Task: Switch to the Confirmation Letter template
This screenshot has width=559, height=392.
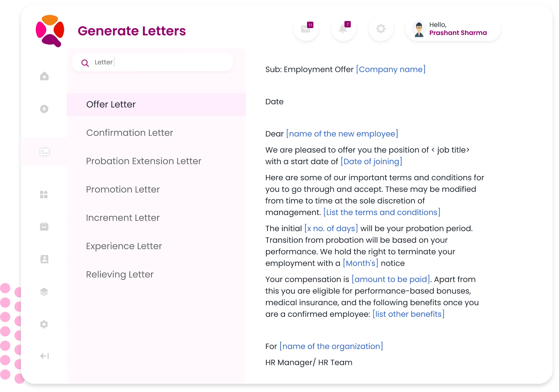Action: coord(129,133)
